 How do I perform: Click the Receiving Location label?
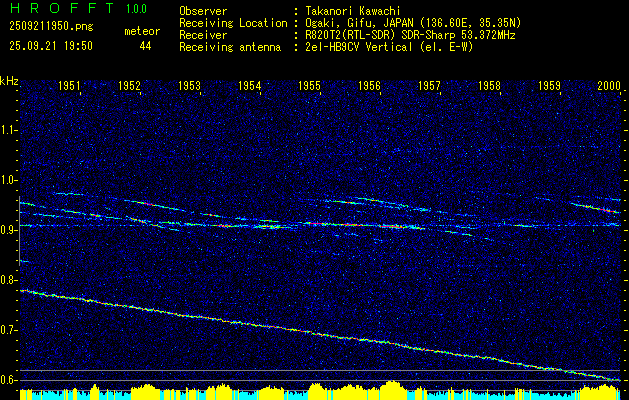tap(233, 23)
